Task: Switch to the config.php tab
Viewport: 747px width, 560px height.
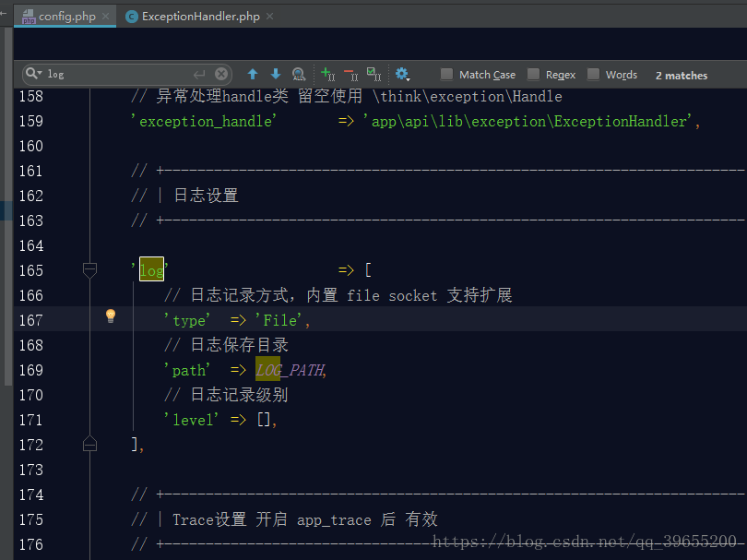Action: (x=66, y=17)
